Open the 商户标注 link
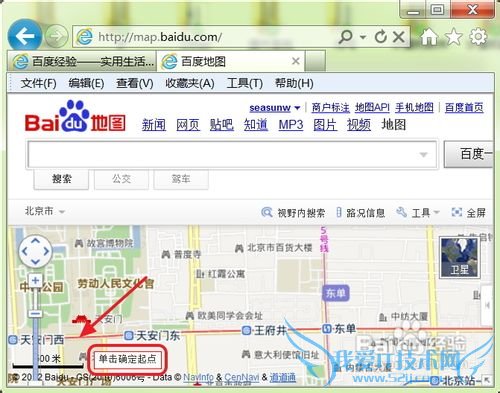Image resolution: width=500 pixels, height=393 pixels. [x=330, y=107]
